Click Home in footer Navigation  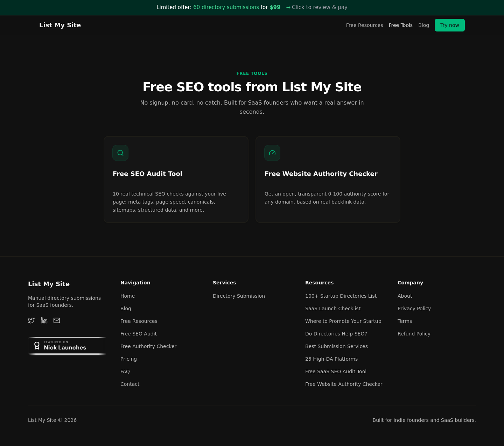click(127, 296)
